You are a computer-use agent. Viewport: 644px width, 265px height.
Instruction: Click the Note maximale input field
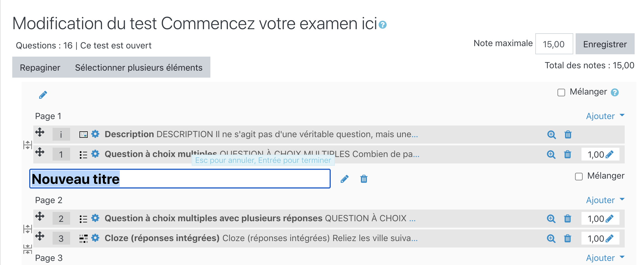pyautogui.click(x=554, y=44)
